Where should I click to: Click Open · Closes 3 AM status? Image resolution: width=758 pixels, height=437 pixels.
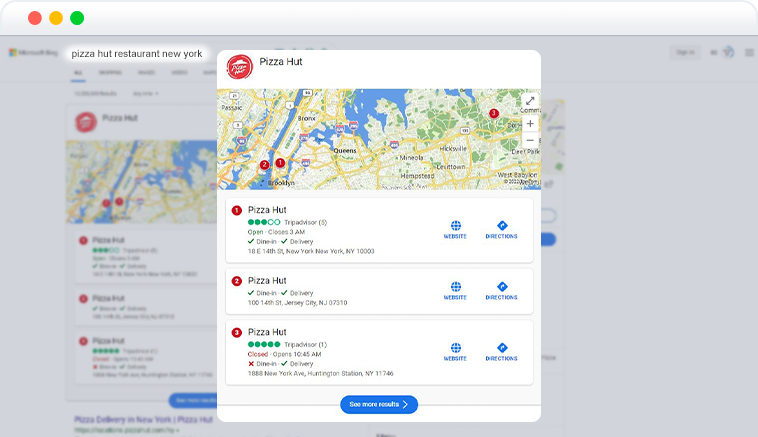pos(276,232)
